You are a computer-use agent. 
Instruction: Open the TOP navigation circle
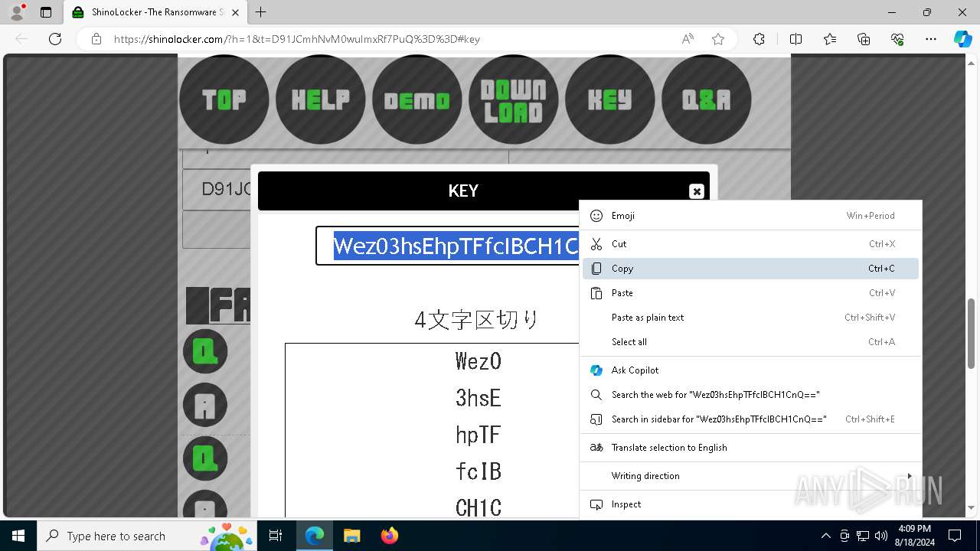pyautogui.click(x=224, y=99)
